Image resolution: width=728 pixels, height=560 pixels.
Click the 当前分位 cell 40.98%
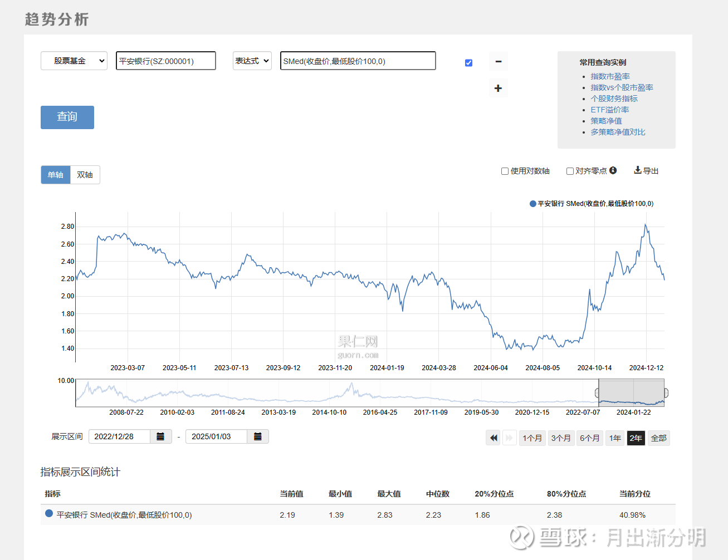pyautogui.click(x=633, y=515)
